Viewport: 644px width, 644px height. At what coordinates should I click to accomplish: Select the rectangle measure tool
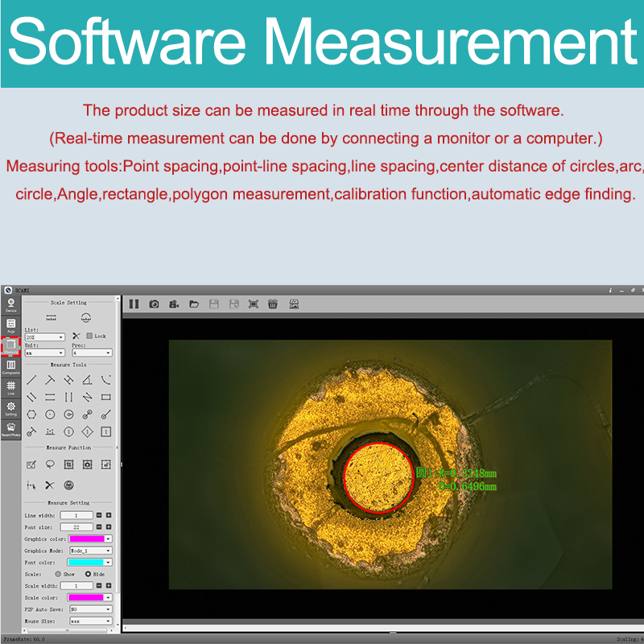106,397
